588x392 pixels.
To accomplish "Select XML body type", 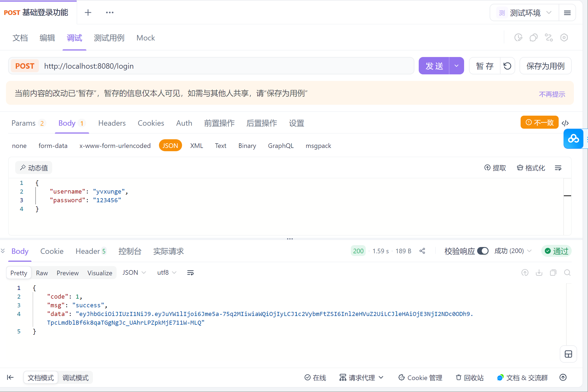I will [x=196, y=146].
